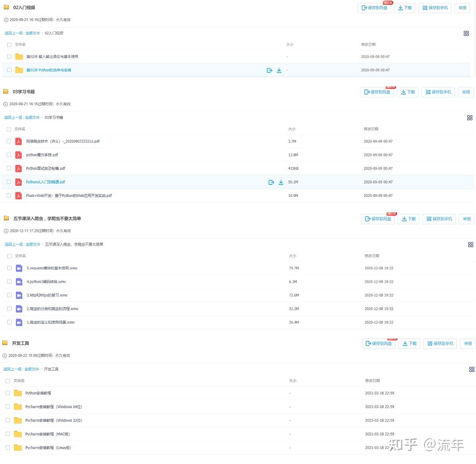Screen dimensions: 476x464
Task: Click 下载 button for 开发工具
Action: (x=409, y=344)
